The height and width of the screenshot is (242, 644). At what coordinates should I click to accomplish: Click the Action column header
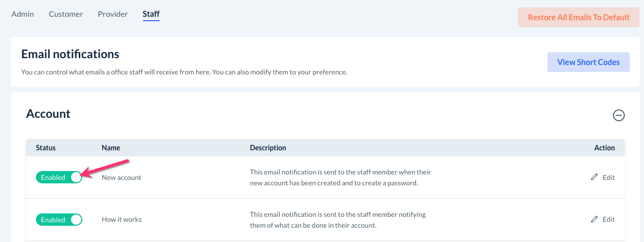pyautogui.click(x=604, y=148)
